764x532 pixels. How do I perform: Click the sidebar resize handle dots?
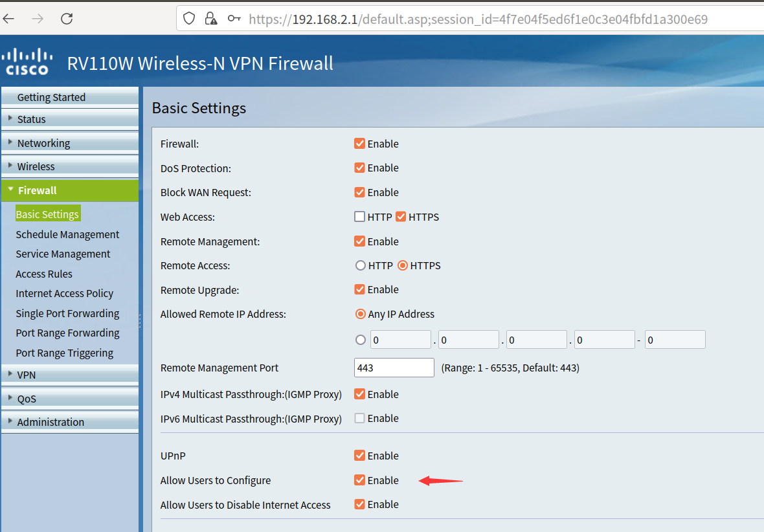[140, 320]
